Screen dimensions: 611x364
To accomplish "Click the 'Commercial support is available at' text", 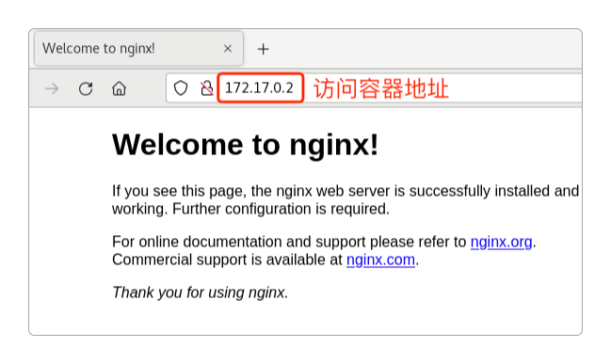I will [227, 260].
